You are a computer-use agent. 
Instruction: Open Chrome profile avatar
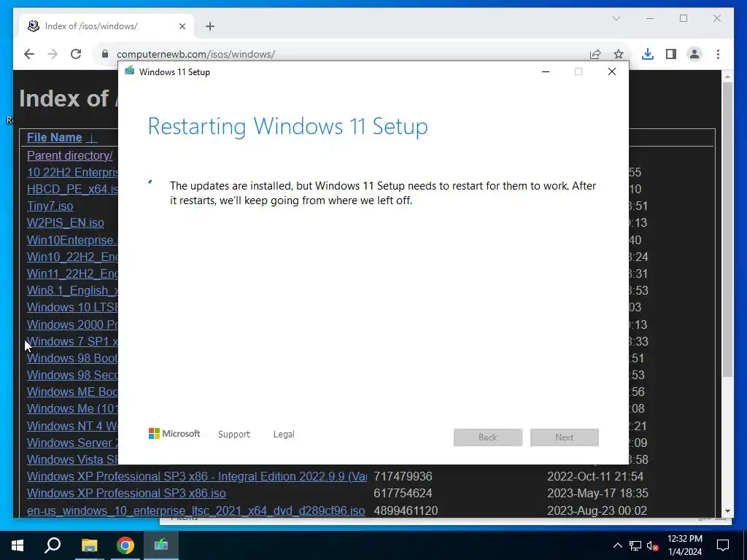click(x=694, y=54)
